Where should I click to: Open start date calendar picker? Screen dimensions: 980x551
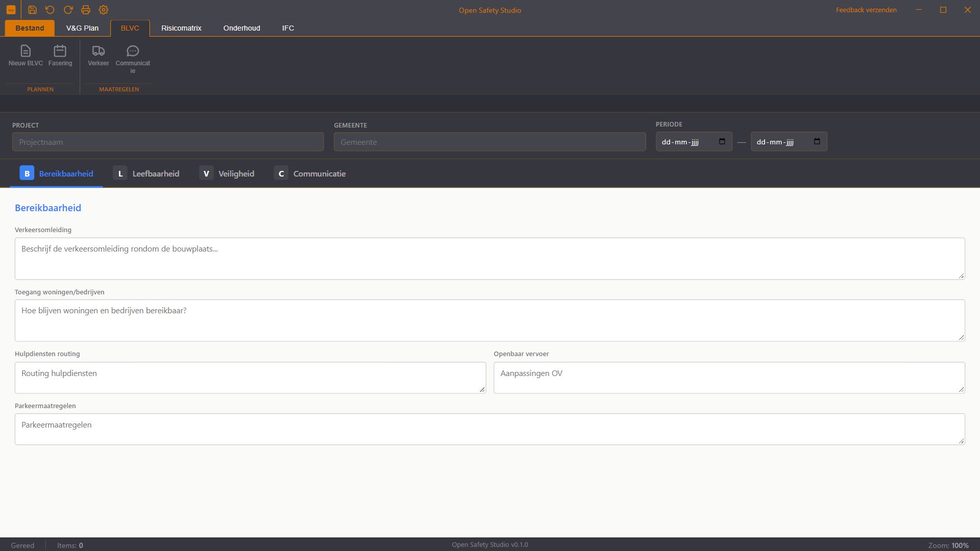pyautogui.click(x=722, y=141)
